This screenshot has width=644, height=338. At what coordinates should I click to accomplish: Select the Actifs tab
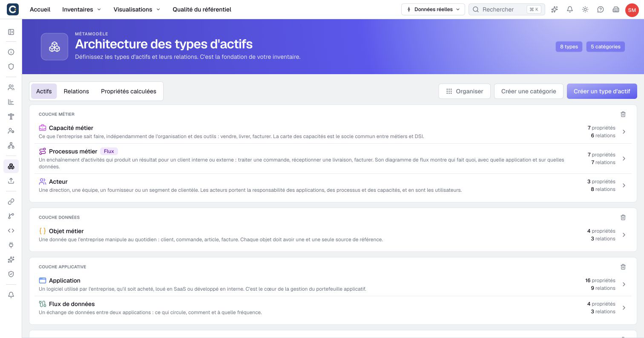click(44, 91)
